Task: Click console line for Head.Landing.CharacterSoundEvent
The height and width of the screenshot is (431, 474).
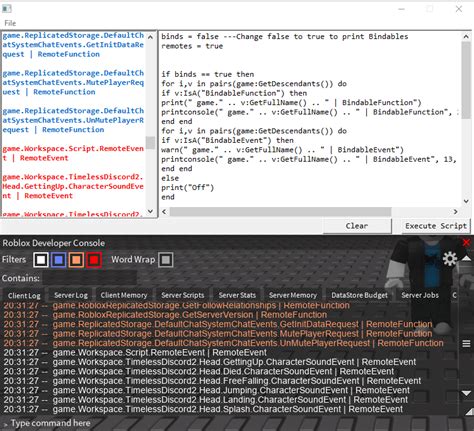Action: [206, 399]
